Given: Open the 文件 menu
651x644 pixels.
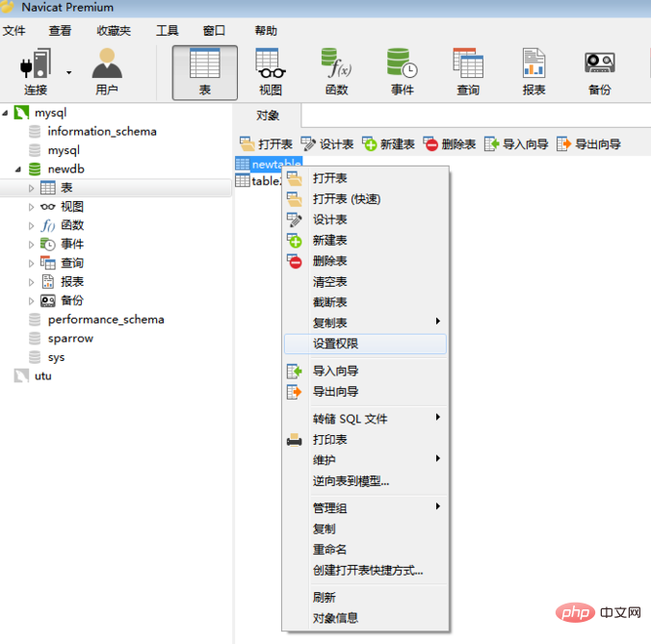Looking at the screenshot, I should click(x=14, y=31).
